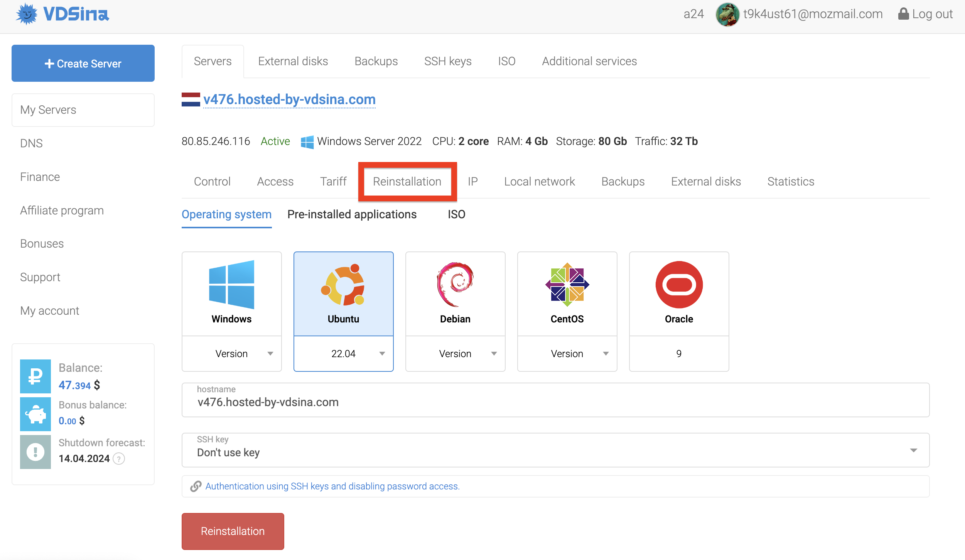Open My Servers in sidebar
965x560 pixels.
click(x=83, y=110)
